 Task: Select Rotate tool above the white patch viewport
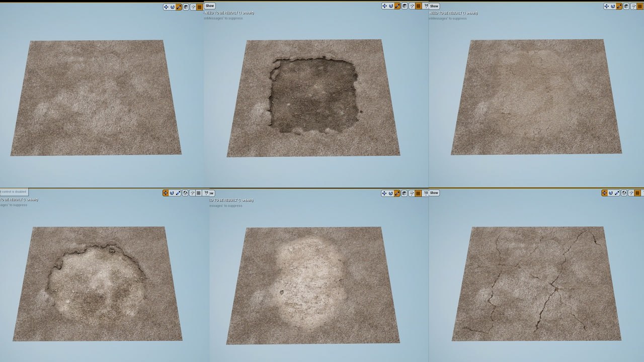point(391,193)
